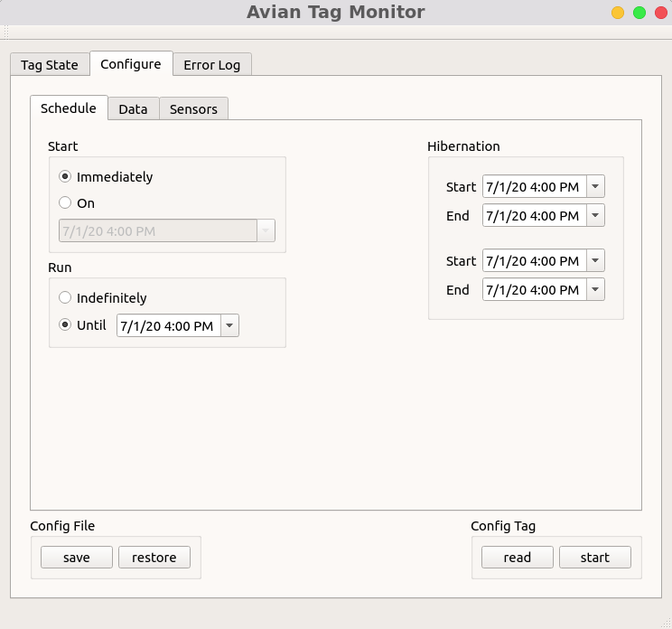Click the green maximize window button

(x=639, y=13)
